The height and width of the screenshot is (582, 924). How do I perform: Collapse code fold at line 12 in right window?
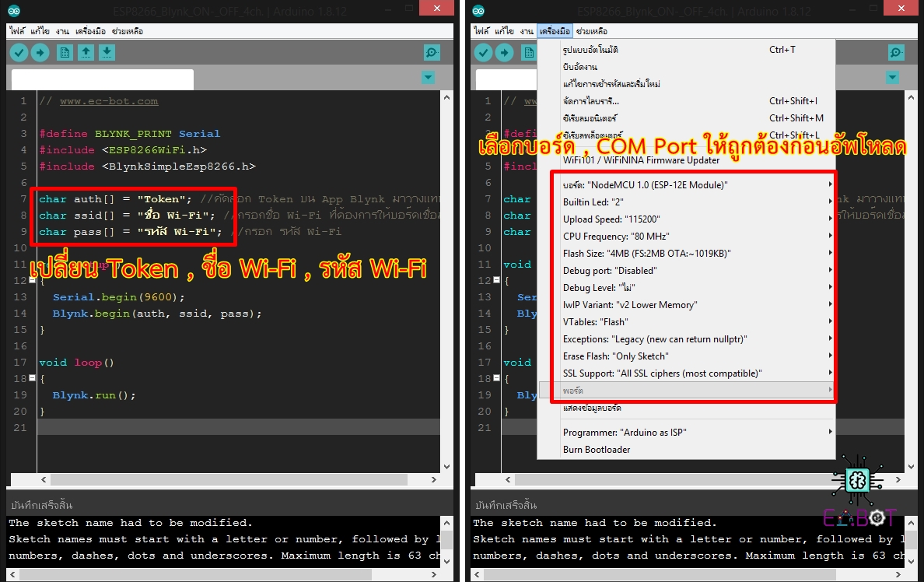click(497, 280)
